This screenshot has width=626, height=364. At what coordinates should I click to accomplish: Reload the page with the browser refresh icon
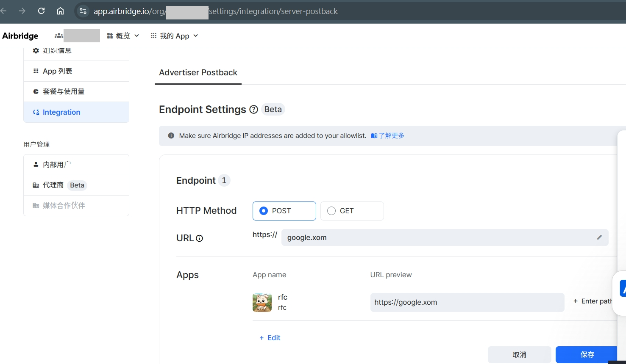(41, 11)
